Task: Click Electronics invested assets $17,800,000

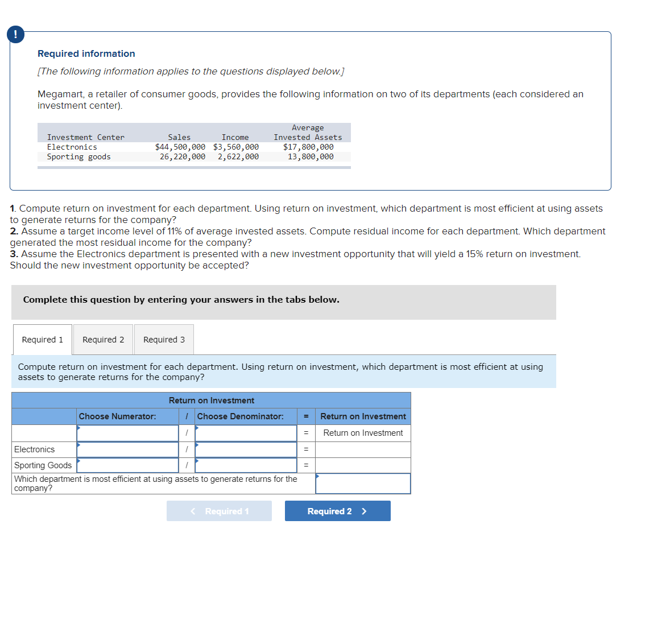Action: (x=308, y=147)
